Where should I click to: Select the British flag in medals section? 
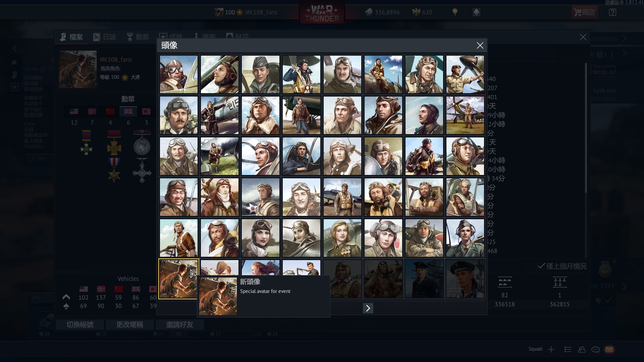click(128, 111)
